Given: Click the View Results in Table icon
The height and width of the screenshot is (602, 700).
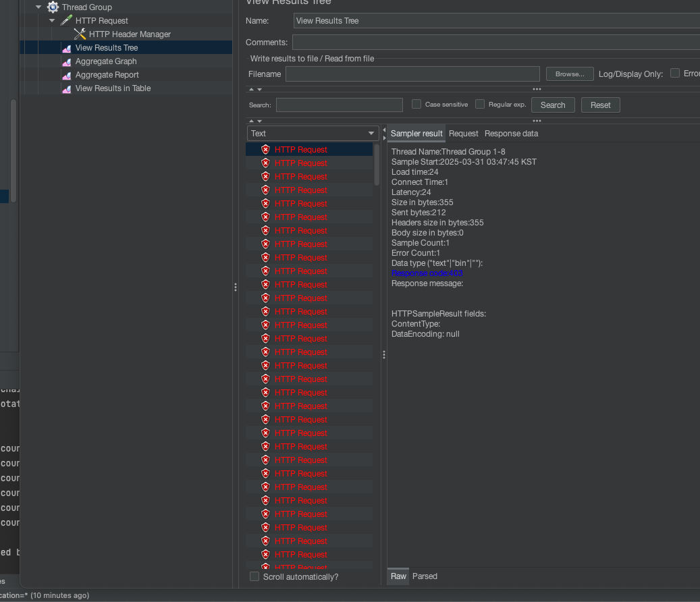Looking at the screenshot, I should coord(67,89).
